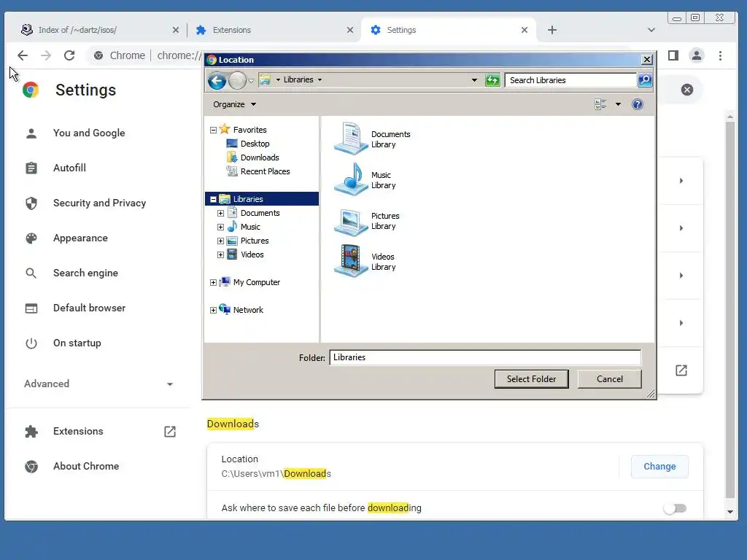The image size is (747, 560).
Task: Go back in Chrome browser toolbar
Action: click(23, 55)
